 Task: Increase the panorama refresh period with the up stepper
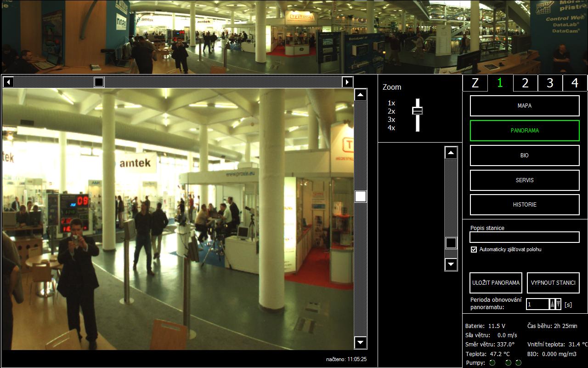pyautogui.click(x=553, y=304)
